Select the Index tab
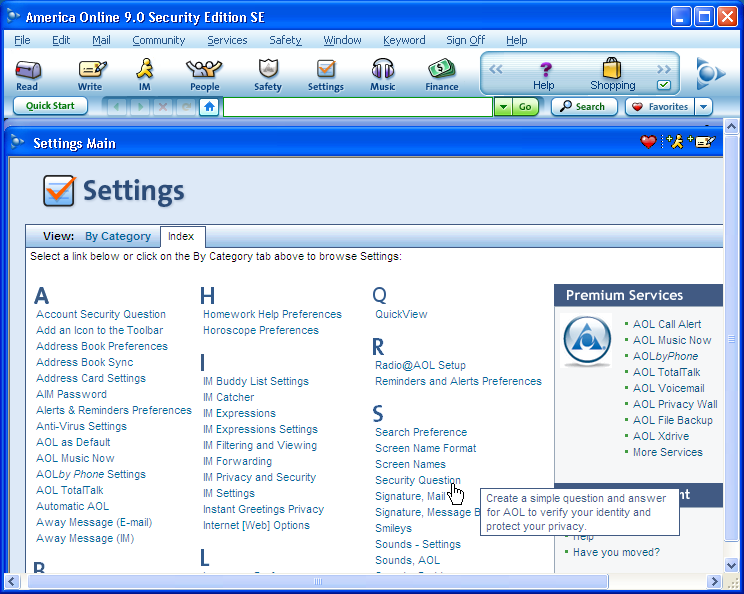The image size is (744, 594). click(x=181, y=236)
